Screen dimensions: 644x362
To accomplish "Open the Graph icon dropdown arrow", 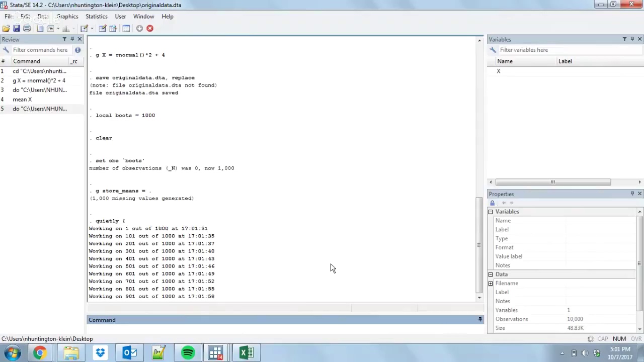I will 73,29.
